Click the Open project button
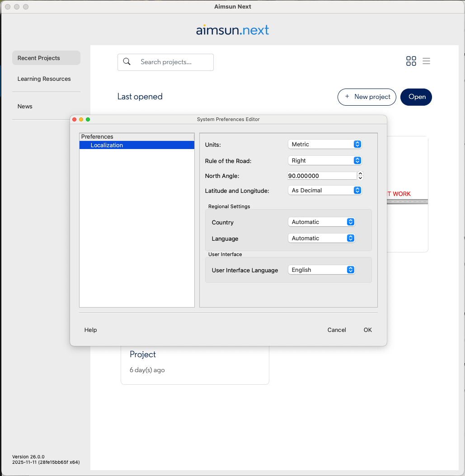The image size is (465, 476). click(x=416, y=97)
